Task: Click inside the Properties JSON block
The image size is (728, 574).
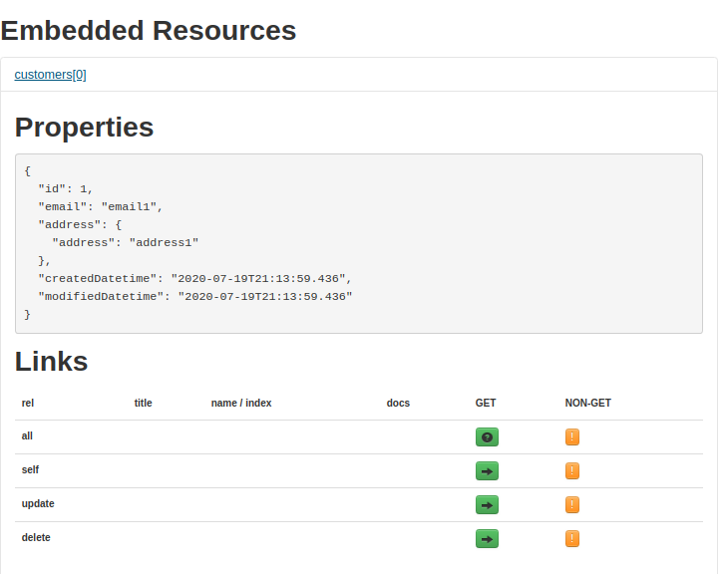Action: click(358, 243)
